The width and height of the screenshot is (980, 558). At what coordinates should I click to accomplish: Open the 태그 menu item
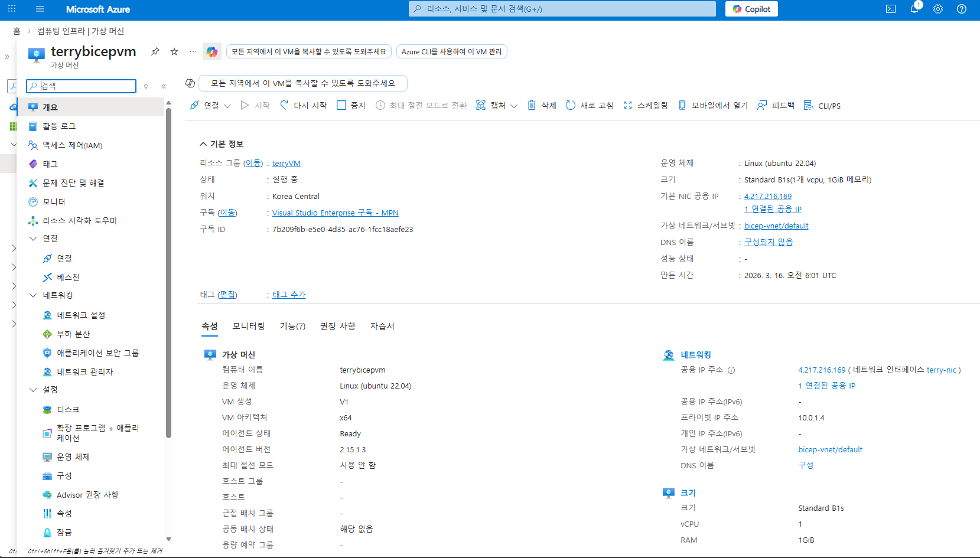pyautogui.click(x=50, y=164)
